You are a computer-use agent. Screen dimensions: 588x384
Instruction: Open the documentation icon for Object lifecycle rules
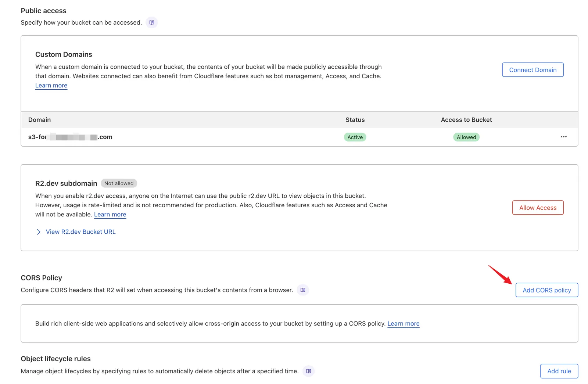(x=308, y=371)
